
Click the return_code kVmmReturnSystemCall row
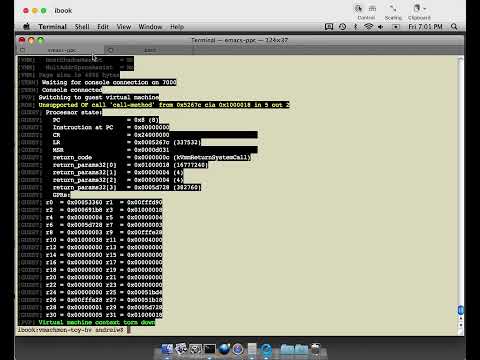coord(135,157)
